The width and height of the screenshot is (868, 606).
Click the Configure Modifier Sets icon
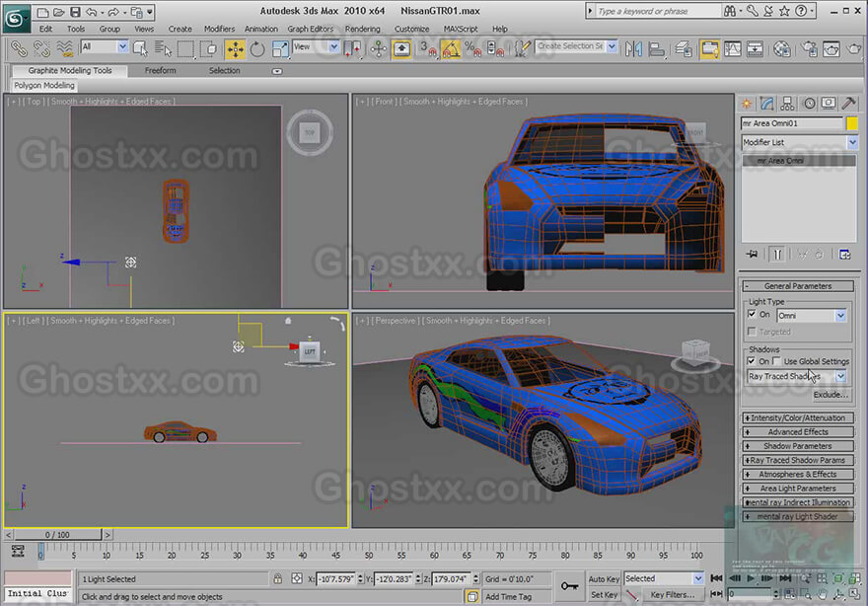click(x=844, y=255)
